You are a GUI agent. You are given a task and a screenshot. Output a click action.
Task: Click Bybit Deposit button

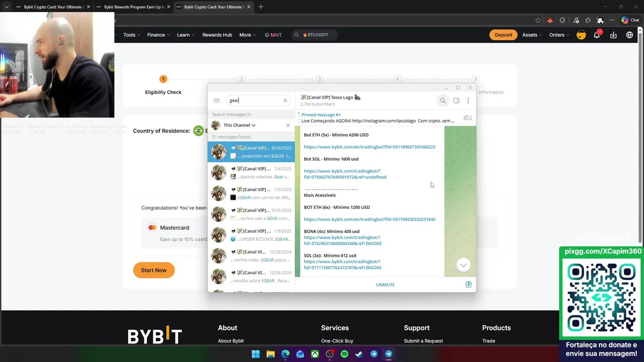(503, 35)
